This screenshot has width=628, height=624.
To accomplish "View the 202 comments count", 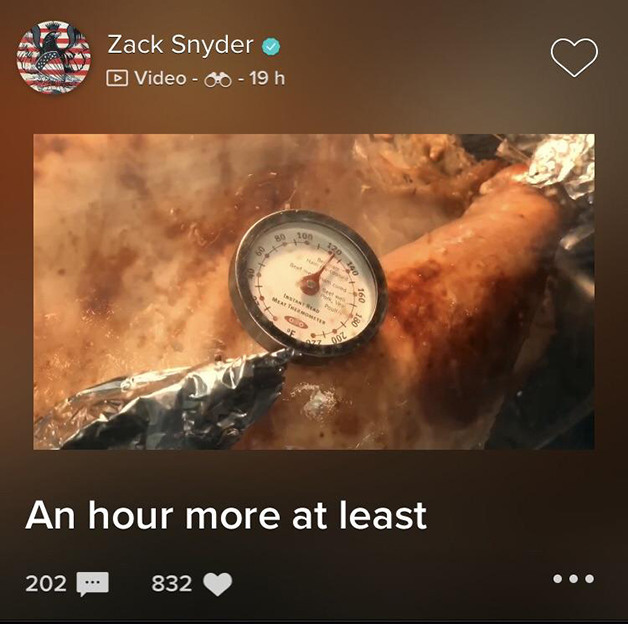I will (46, 584).
